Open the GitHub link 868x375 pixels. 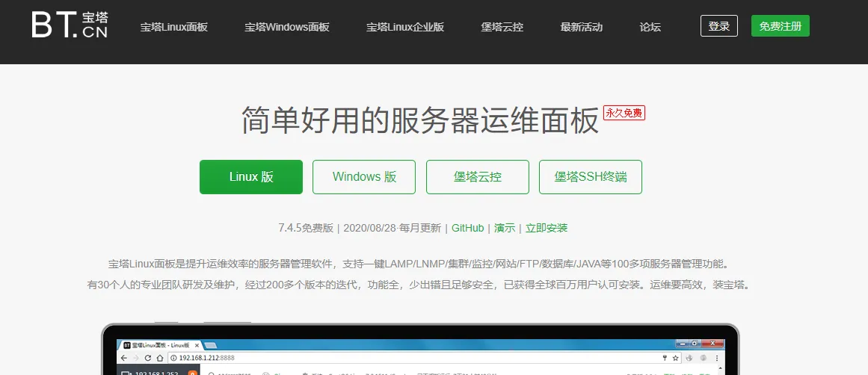[468, 228]
